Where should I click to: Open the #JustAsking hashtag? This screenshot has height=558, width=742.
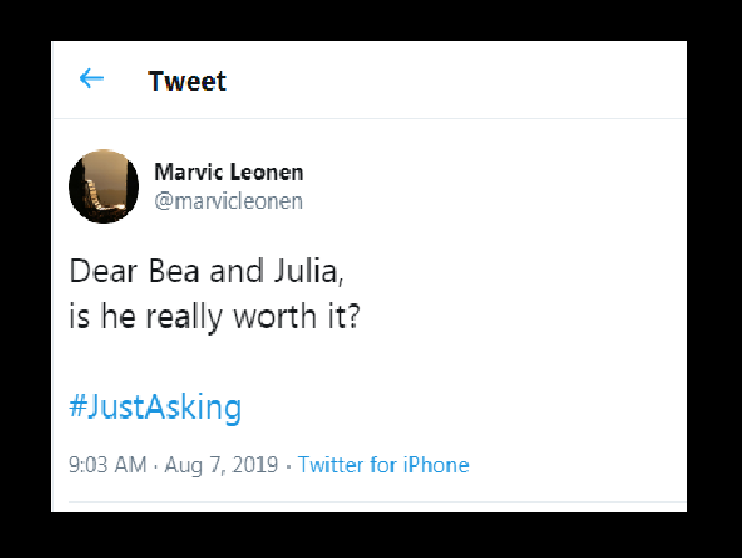pos(155,407)
